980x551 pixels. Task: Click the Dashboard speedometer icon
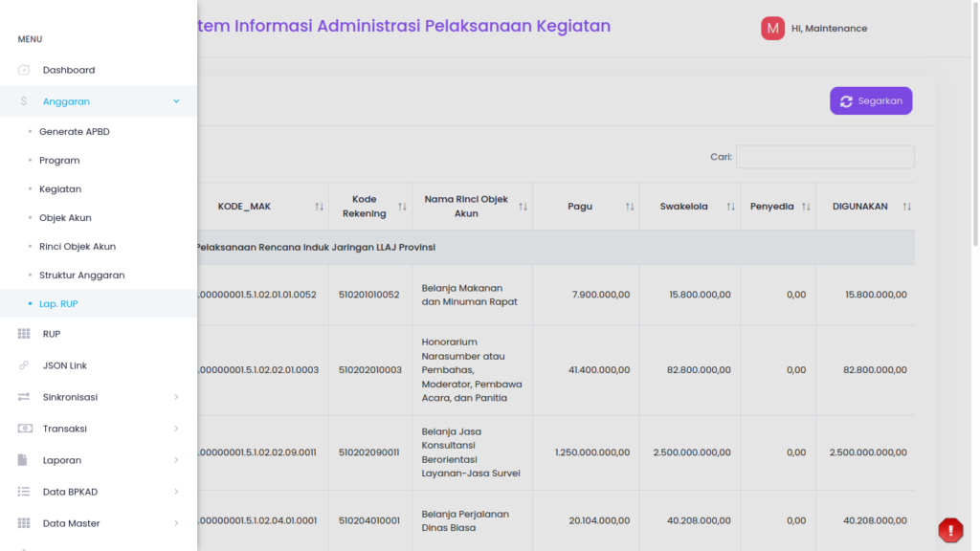tap(24, 70)
